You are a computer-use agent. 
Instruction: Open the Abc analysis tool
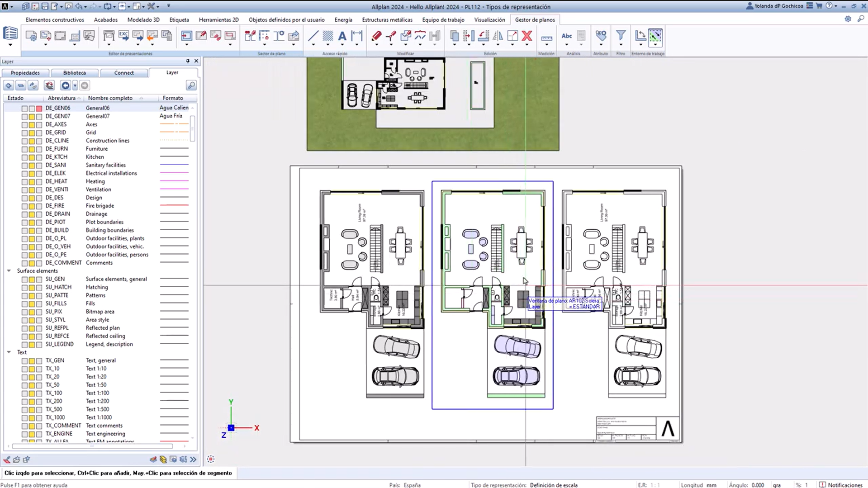567,36
